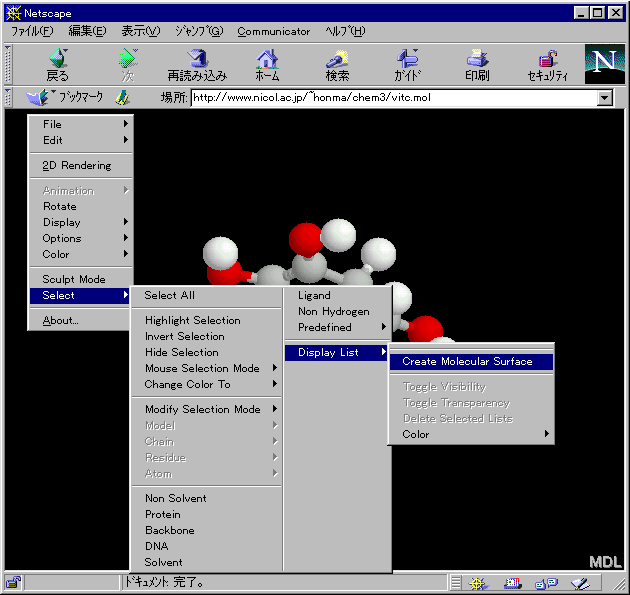Click the Netscape title bar icon
Image resolution: width=630 pixels, height=595 pixels.
(13, 13)
